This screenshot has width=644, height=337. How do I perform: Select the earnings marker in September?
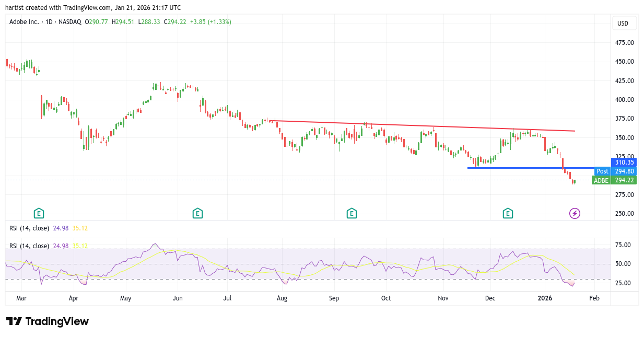coord(352,213)
